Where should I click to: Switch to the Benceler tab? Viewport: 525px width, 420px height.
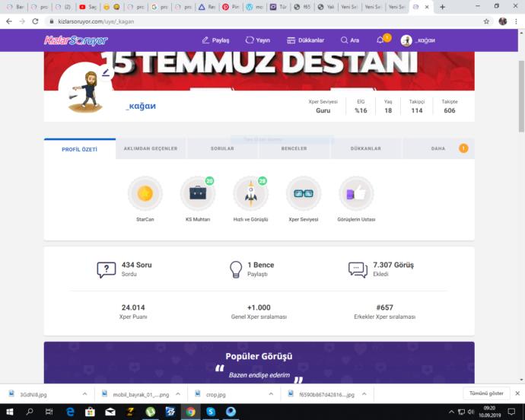coord(294,148)
